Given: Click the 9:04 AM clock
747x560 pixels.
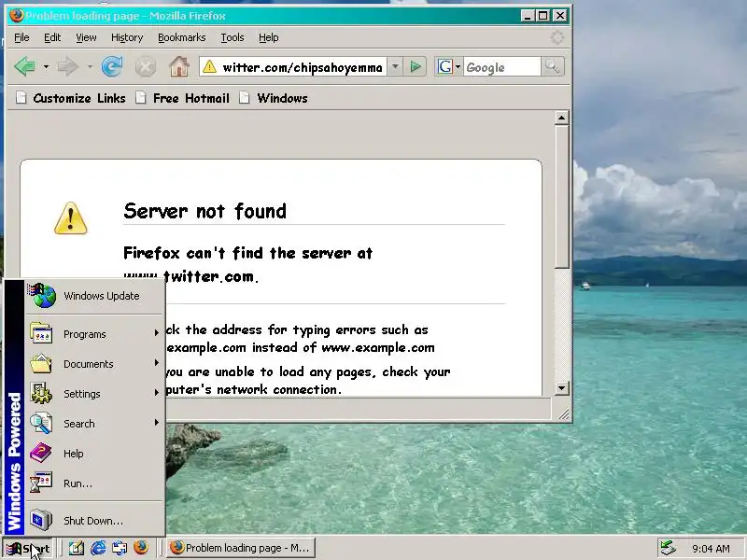Looking at the screenshot, I should tap(711, 549).
